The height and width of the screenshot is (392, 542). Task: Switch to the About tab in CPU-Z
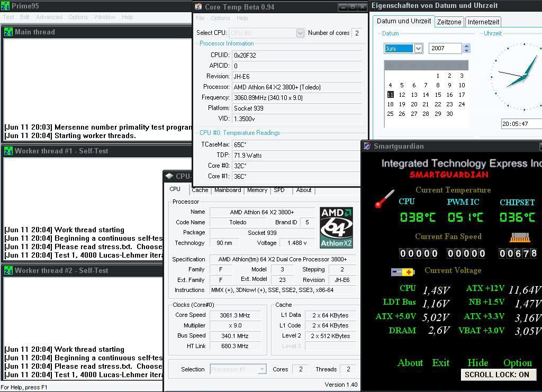[x=303, y=190]
